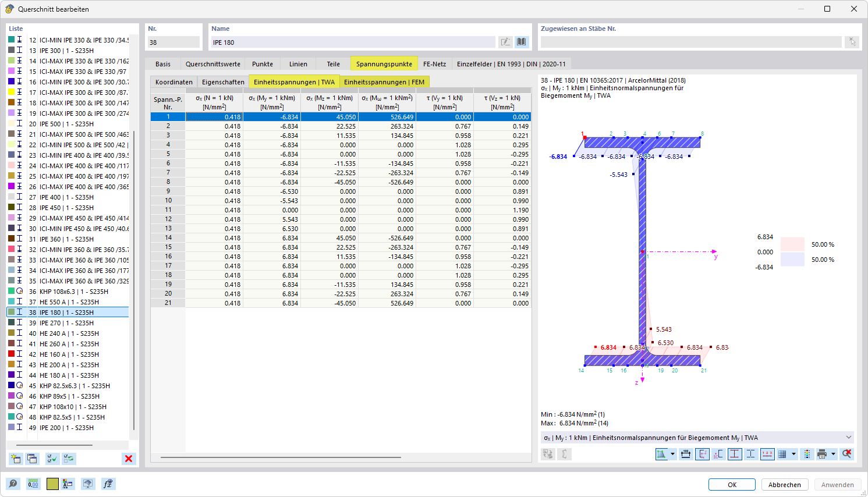The width and height of the screenshot is (868, 497).
Task: Open the dropdown arrow next to view shape icon
Action: [x=672, y=454]
